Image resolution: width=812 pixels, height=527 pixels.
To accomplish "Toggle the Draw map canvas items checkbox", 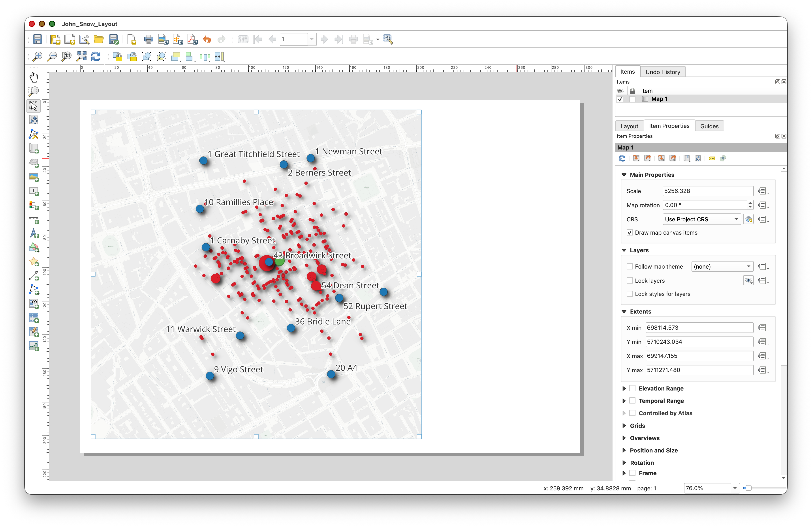I will tap(630, 233).
